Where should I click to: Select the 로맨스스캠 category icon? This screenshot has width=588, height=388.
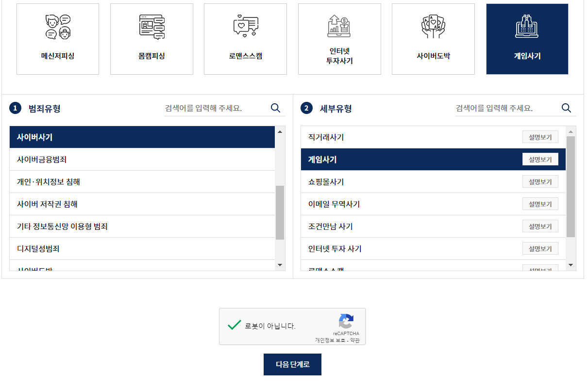(x=245, y=39)
